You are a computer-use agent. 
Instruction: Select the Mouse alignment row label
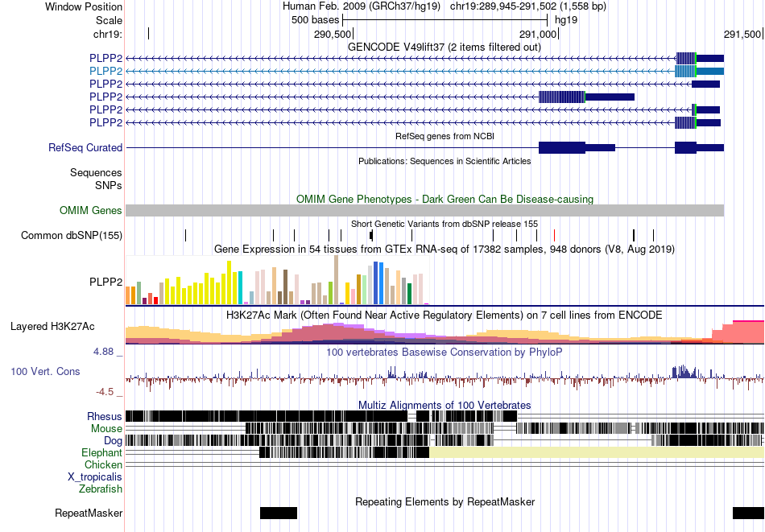click(106, 429)
